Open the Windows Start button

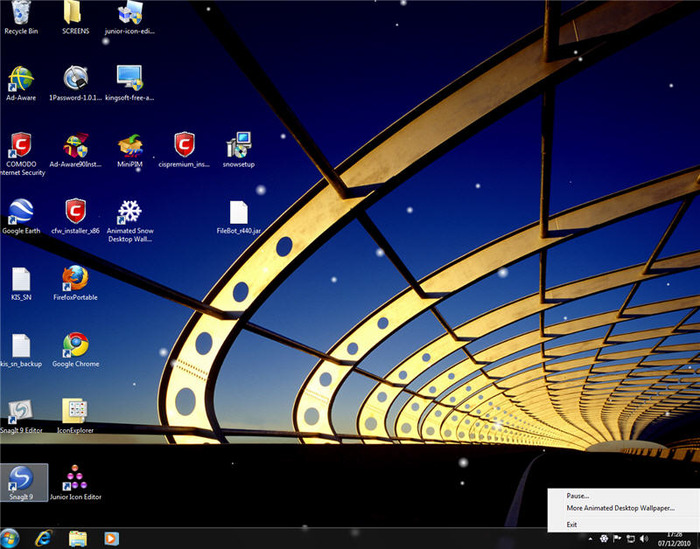tap(11, 538)
